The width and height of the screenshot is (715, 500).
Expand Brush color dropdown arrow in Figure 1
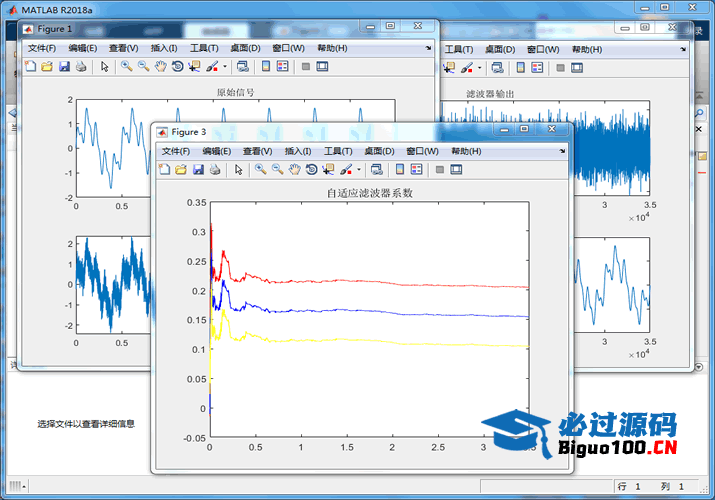tap(225, 67)
